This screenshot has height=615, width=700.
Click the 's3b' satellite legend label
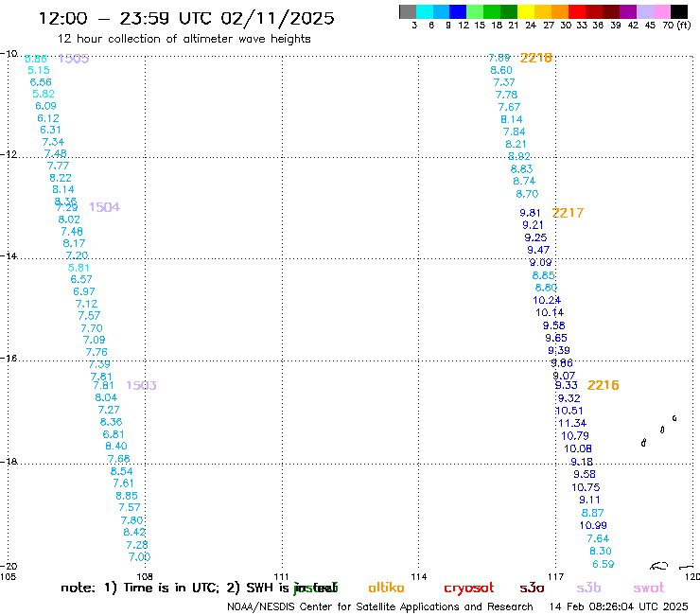[588, 588]
